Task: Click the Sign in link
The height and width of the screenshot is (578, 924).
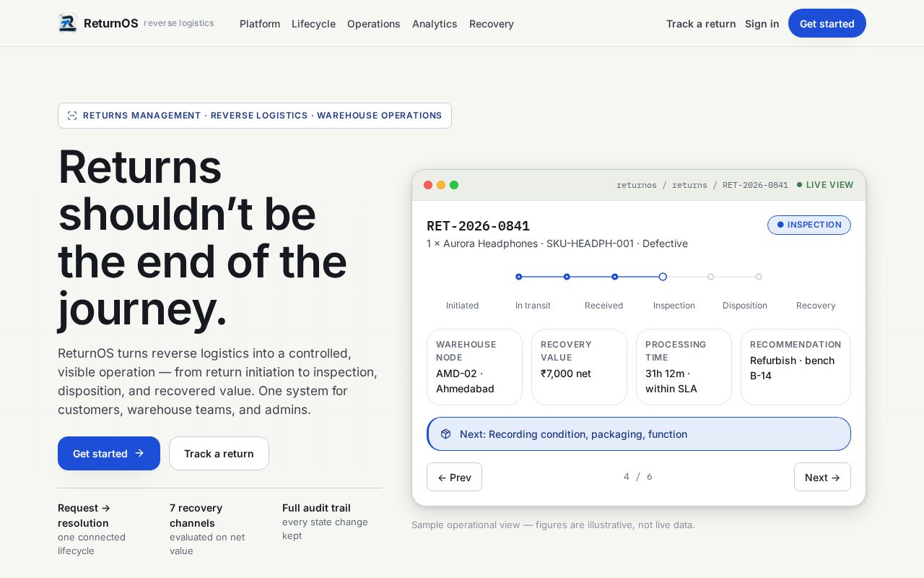Action: 762,24
